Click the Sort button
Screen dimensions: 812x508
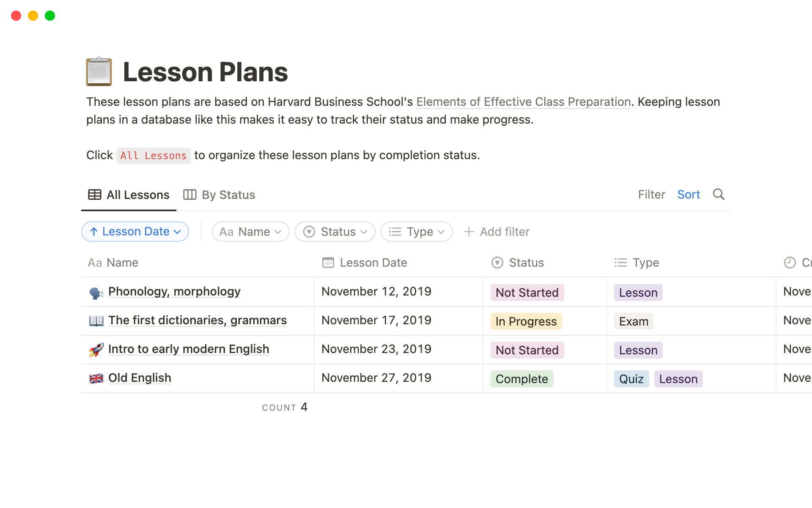[689, 195]
